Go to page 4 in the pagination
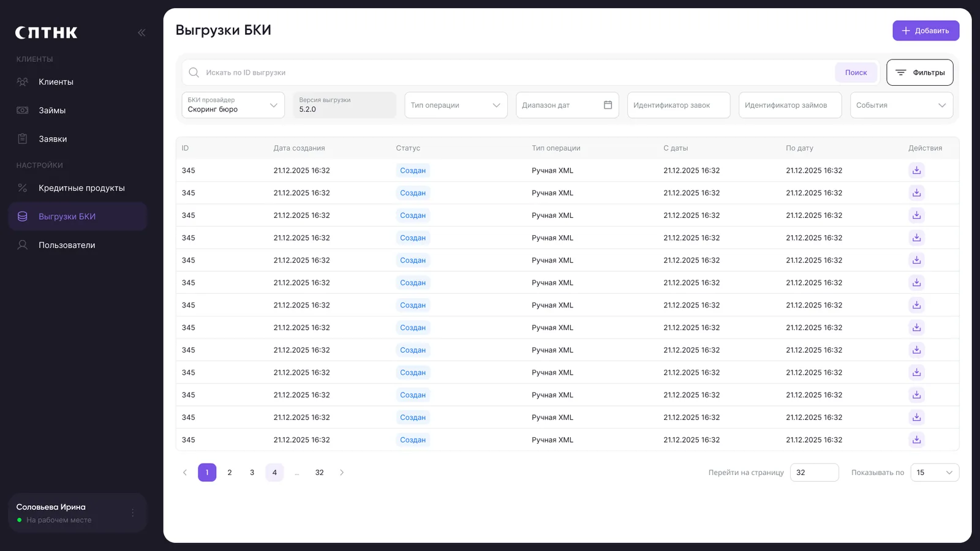 click(x=274, y=473)
